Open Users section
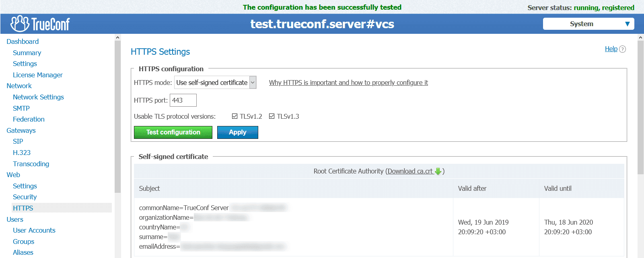 (15, 219)
